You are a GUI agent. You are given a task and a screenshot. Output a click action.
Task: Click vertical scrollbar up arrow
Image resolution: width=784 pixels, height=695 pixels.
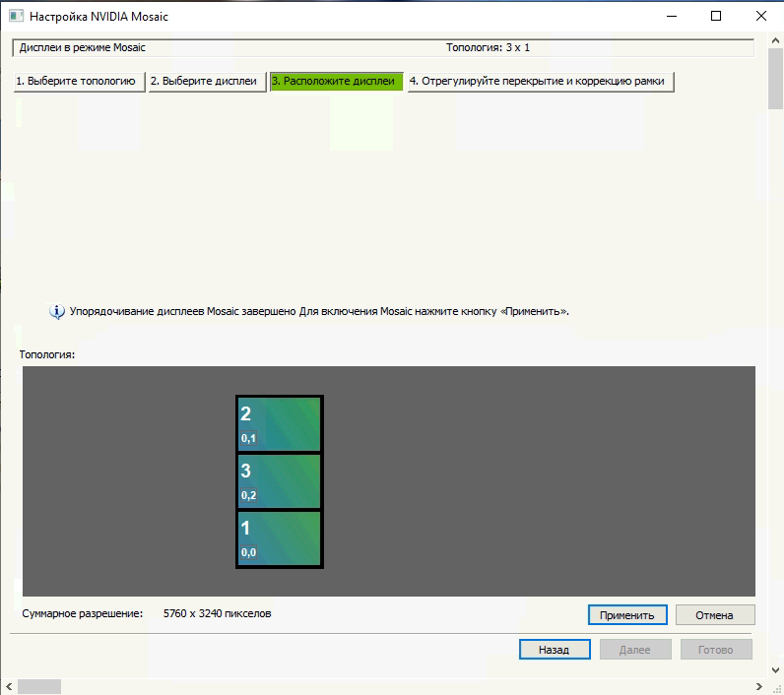[775, 40]
